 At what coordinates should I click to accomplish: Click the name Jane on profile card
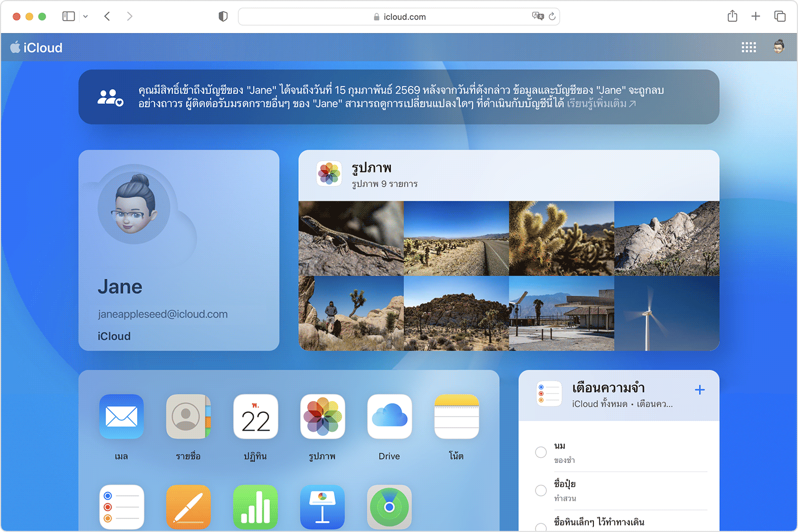[x=120, y=287]
